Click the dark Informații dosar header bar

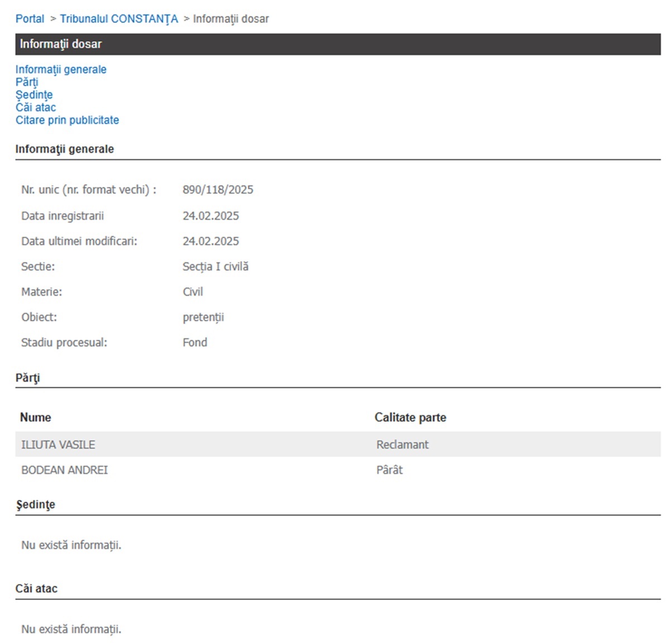pyautogui.click(x=338, y=44)
